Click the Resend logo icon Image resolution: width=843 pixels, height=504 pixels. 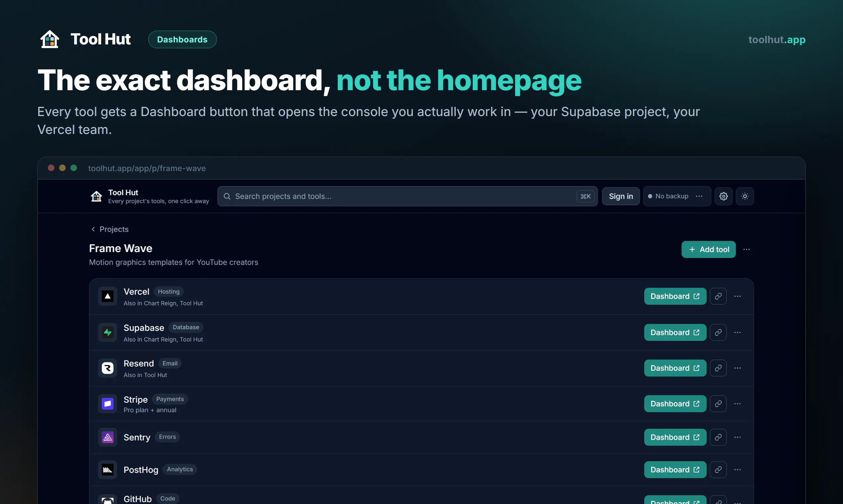(x=108, y=368)
